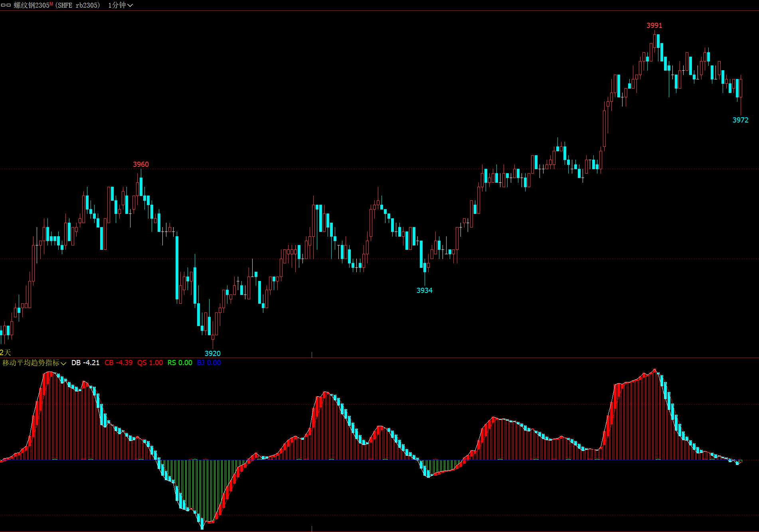Click the chain link icon beside the contract name
The image size is (759, 532).
tap(6, 5)
